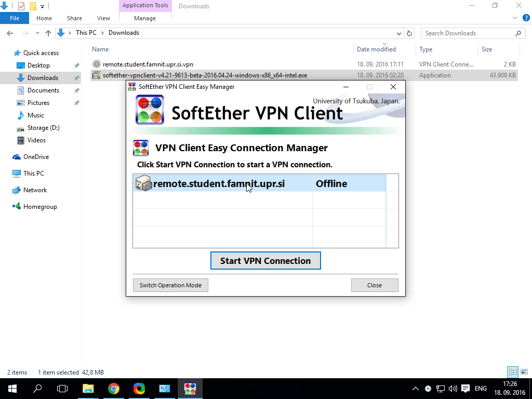
Task: Open Storage (D:) in navigation pane
Action: [44, 128]
